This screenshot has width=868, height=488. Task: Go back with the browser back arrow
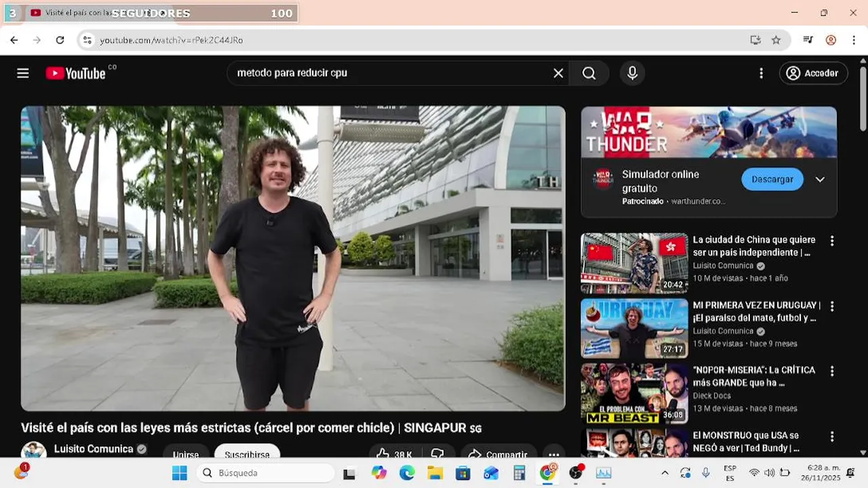tap(14, 40)
